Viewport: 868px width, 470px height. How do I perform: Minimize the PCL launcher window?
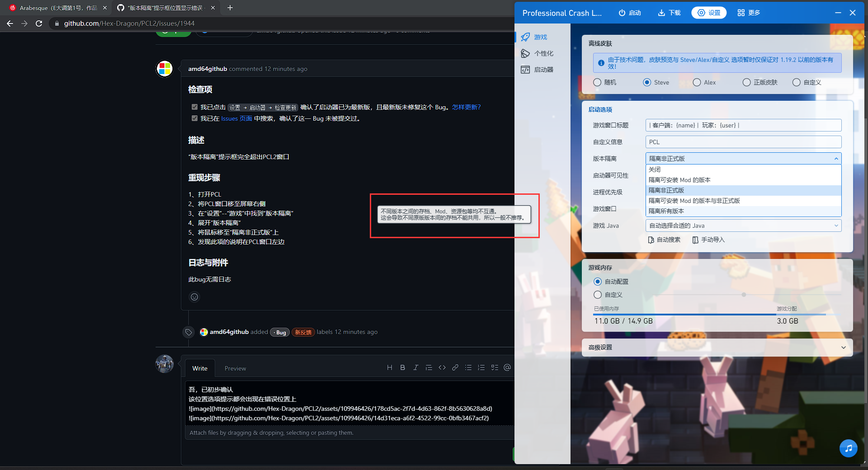pos(838,13)
